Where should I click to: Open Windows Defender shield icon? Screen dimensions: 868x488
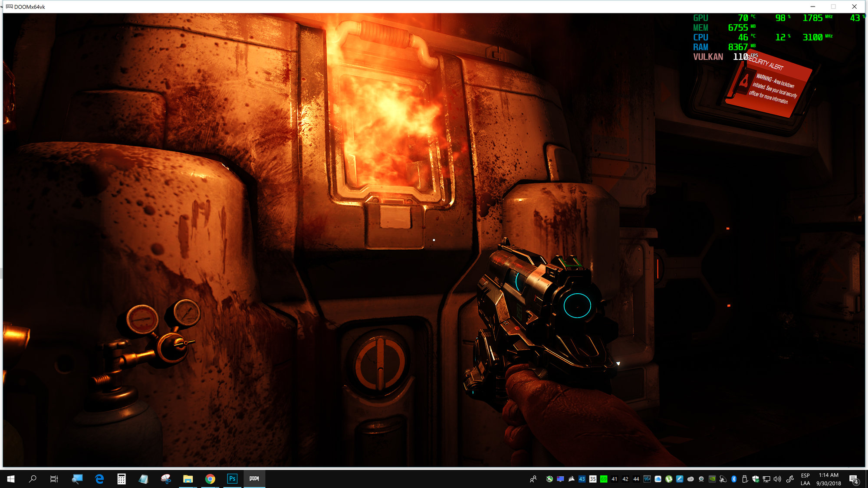(756, 479)
